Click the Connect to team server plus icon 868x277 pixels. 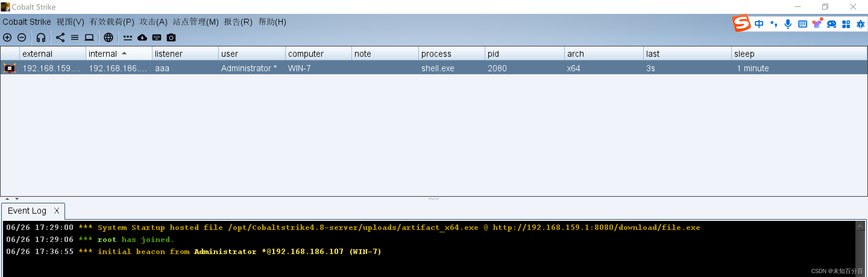8,37
